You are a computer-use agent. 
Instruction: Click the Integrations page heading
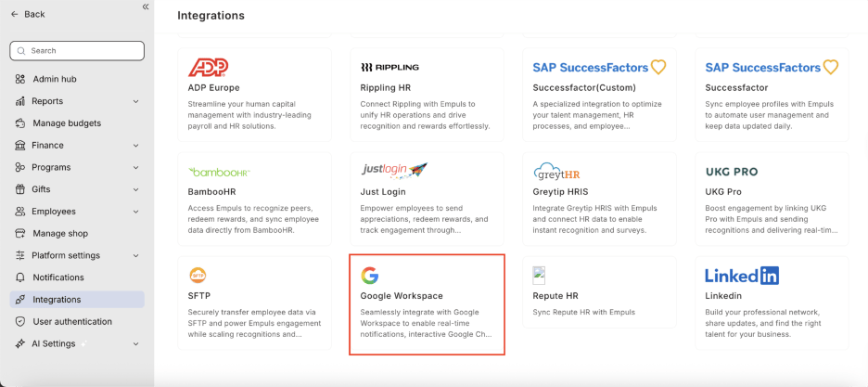211,16
